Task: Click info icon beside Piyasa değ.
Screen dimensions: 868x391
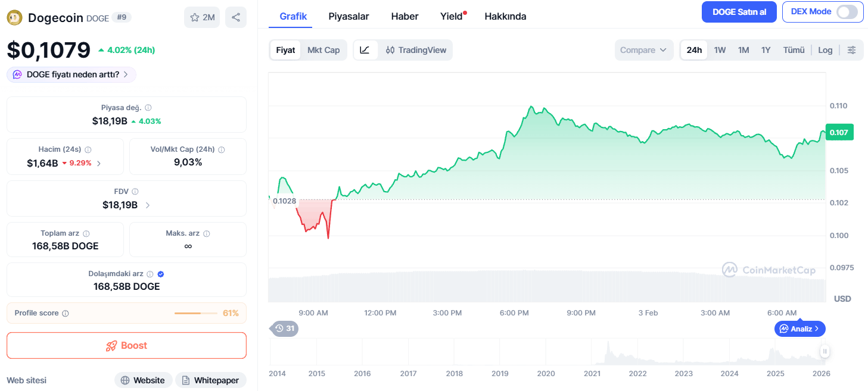Action: coord(148,108)
